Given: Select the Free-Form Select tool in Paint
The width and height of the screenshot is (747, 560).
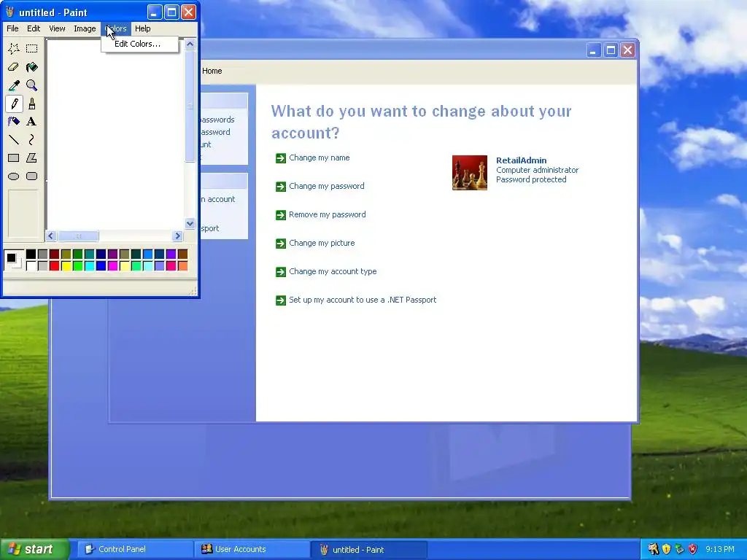Looking at the screenshot, I should [14, 48].
